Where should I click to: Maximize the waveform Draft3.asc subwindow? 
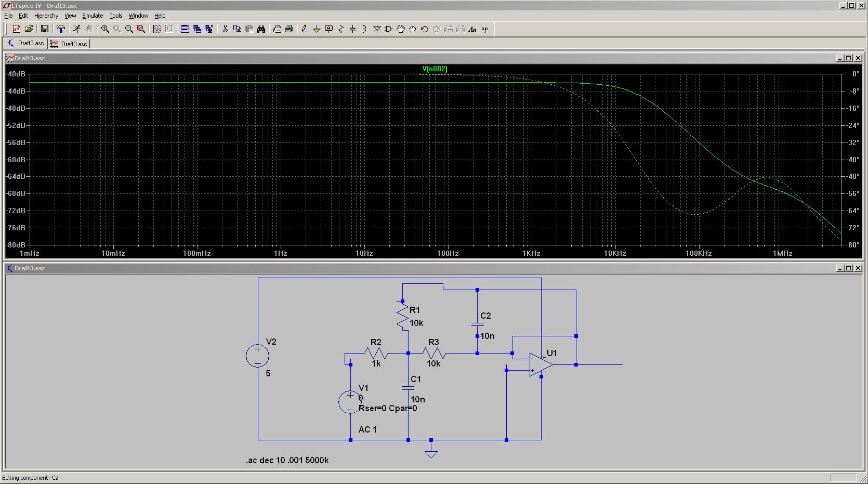tap(849, 58)
